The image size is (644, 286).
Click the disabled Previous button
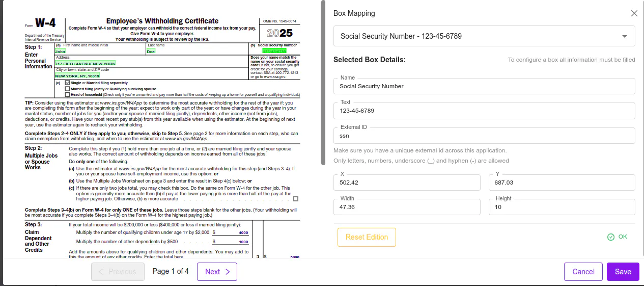pos(117,272)
